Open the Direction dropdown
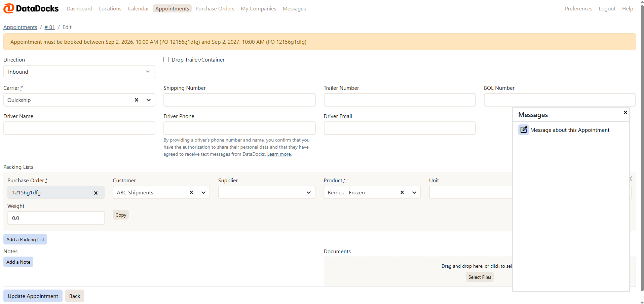The height and width of the screenshot is (304, 644). (79, 72)
